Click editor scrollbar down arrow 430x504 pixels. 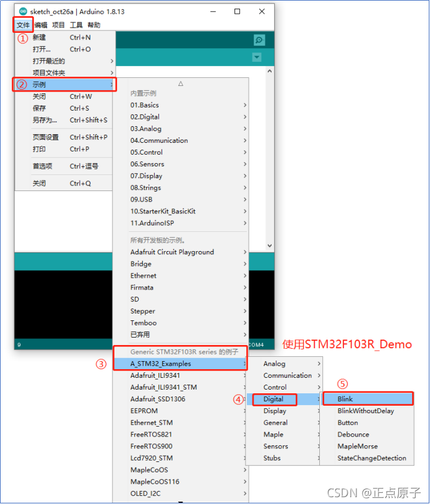(270, 246)
